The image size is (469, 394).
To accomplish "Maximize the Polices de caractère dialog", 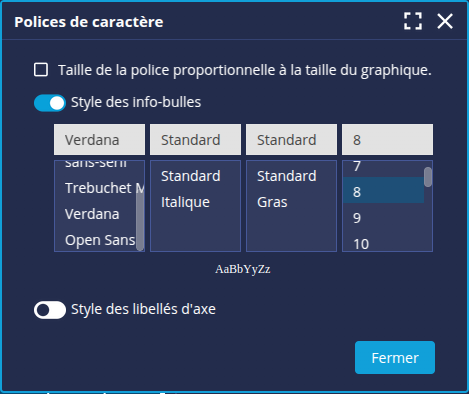I will click(x=413, y=21).
